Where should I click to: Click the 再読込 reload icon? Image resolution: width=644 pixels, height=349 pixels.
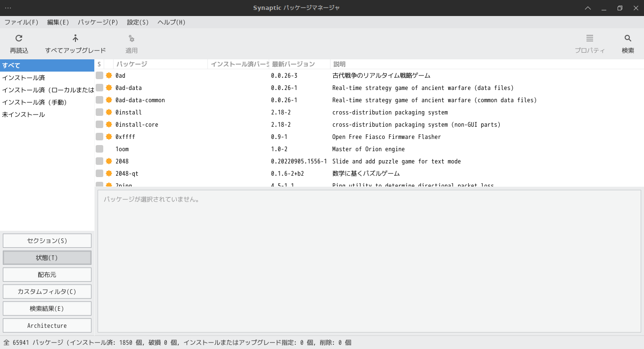19,39
